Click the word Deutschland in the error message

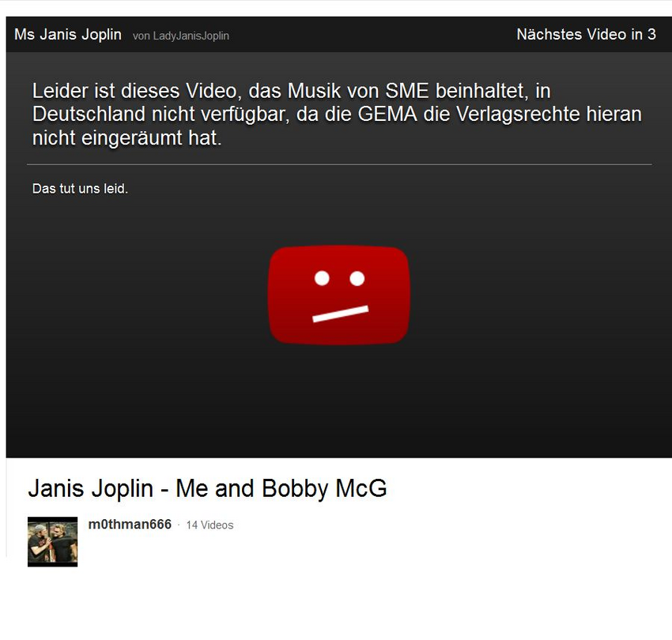89,114
